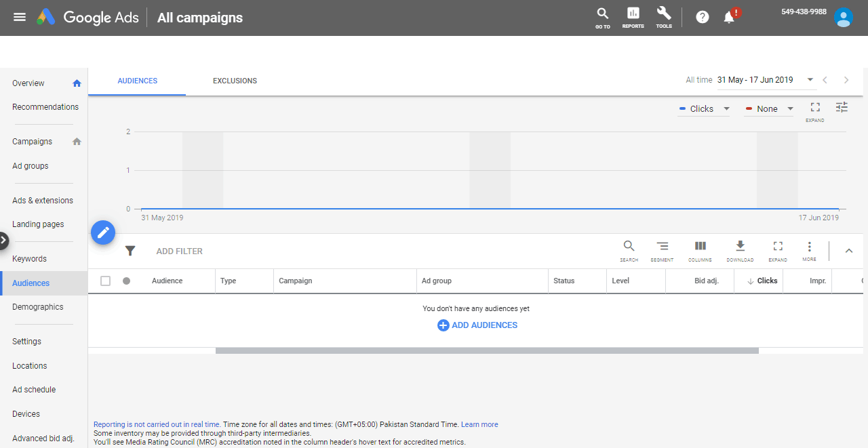Collapse the table with chevron up
The width and height of the screenshot is (868, 448).
click(x=848, y=251)
